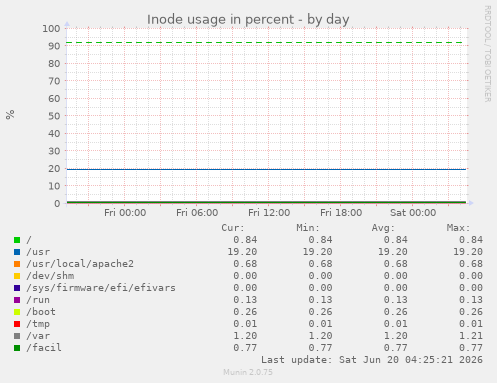Click the blue swatch for /usr
The width and height of the screenshot is (497, 383).
(x=17, y=252)
